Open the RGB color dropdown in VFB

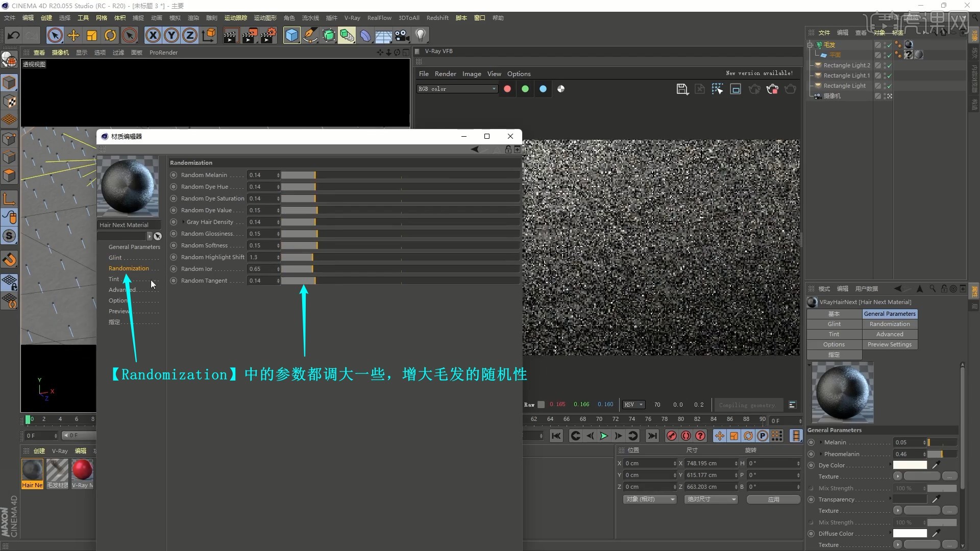coord(457,89)
